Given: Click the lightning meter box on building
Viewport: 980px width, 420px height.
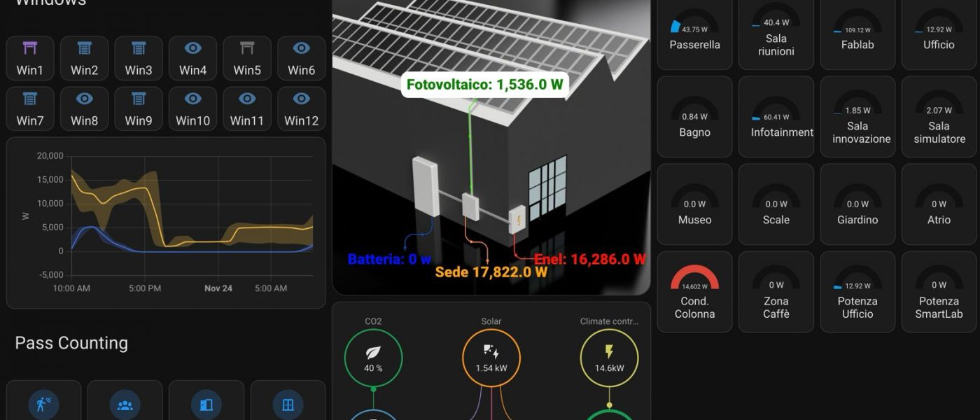Looking at the screenshot, I should 517,221.
